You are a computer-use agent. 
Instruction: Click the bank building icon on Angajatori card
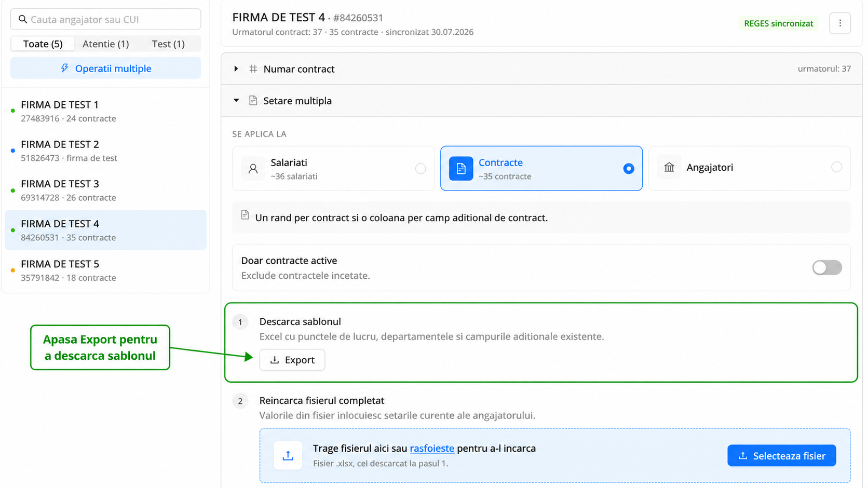[x=669, y=167]
